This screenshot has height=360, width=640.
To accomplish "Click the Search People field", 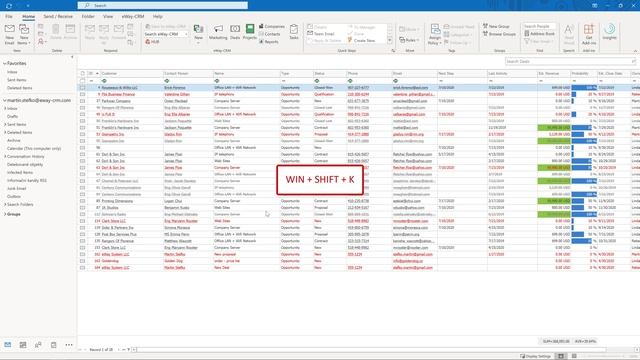I will point(539,26).
